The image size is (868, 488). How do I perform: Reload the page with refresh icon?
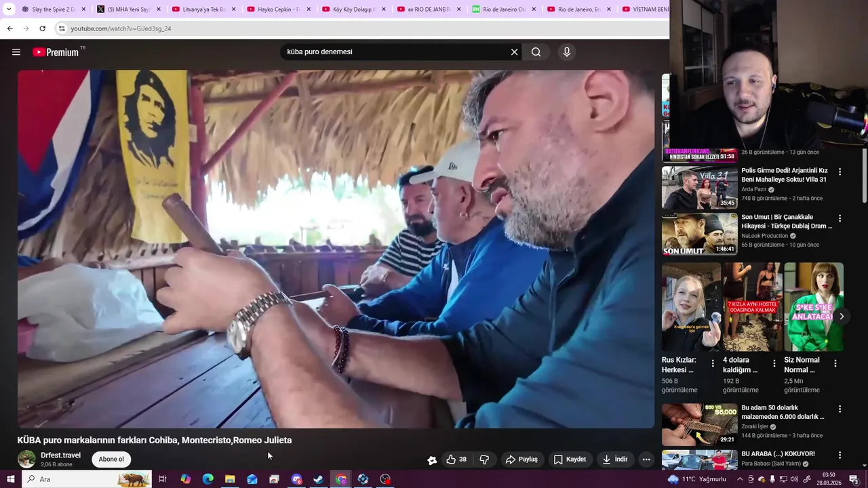42,28
